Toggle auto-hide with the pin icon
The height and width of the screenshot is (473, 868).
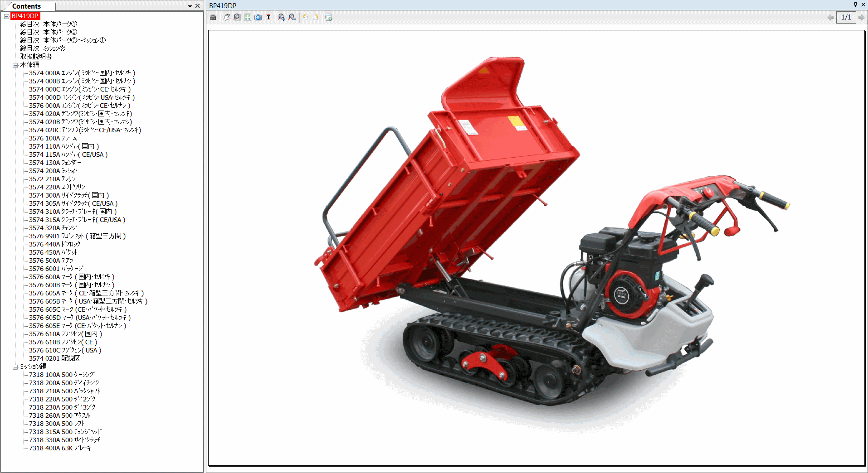point(856,5)
